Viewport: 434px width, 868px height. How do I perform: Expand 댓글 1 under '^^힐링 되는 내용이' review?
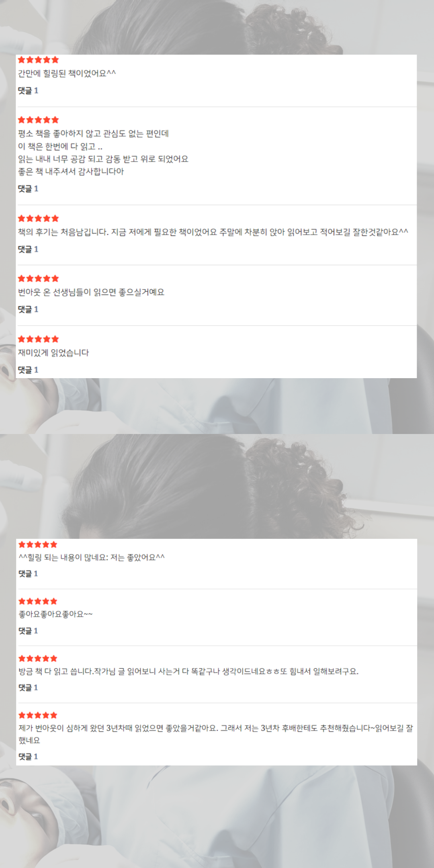point(28,574)
